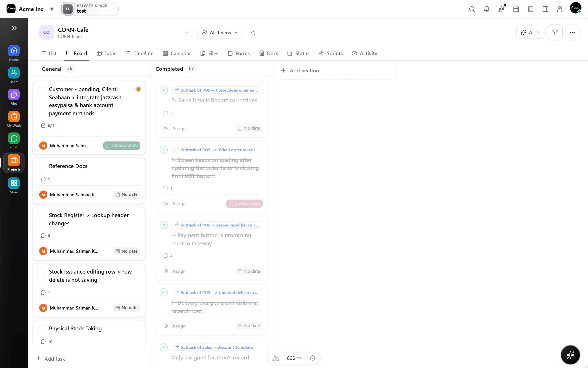Image resolution: width=588 pixels, height=368 pixels.
Task: Open My Work in sidebar
Action: pos(14,119)
